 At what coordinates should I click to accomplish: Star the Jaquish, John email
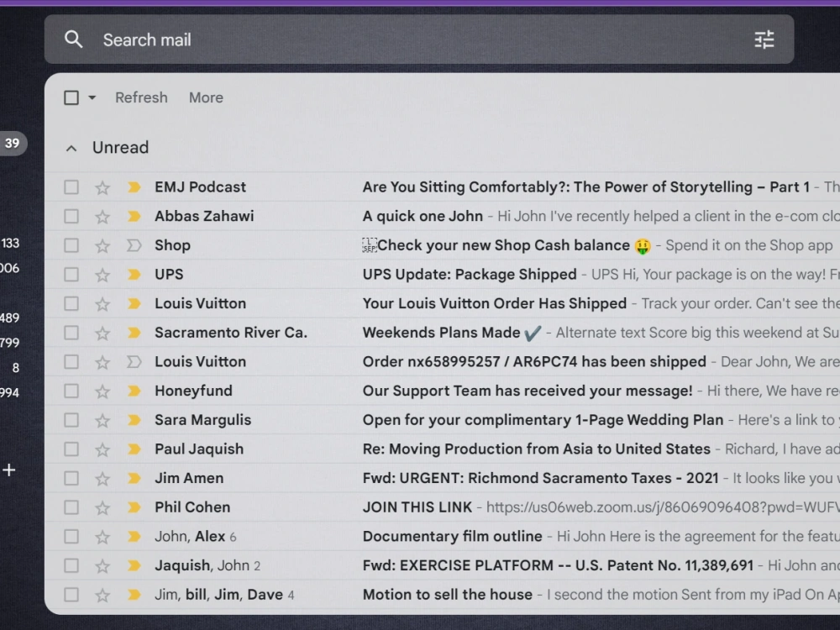(102, 565)
